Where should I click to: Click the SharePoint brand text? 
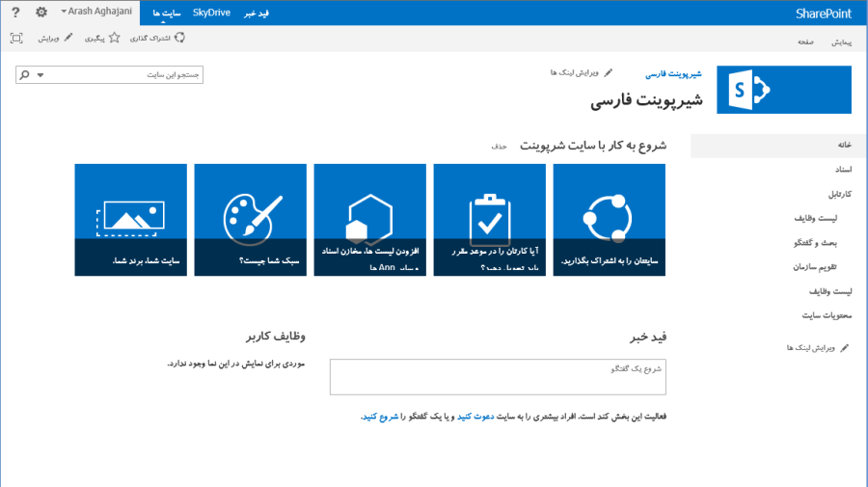[x=824, y=14]
